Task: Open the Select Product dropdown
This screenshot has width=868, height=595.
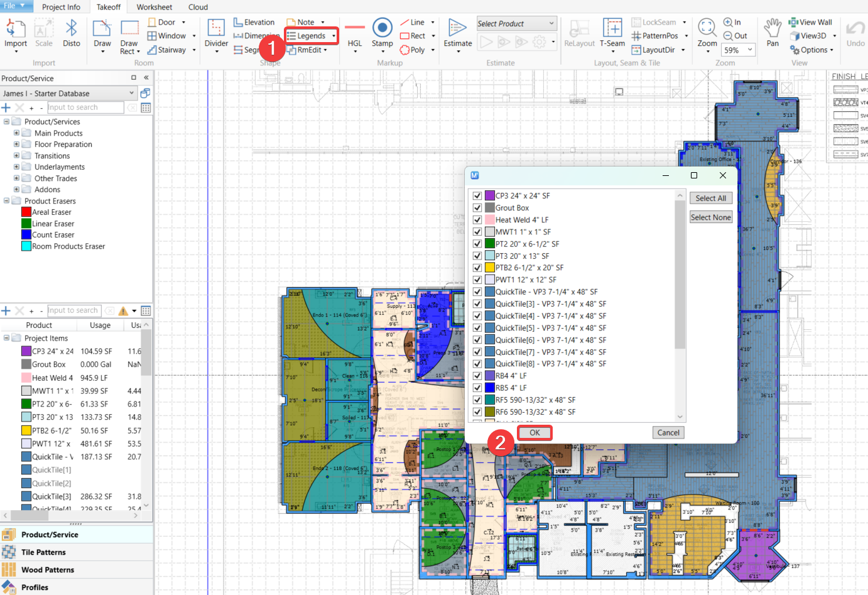Action: point(516,24)
